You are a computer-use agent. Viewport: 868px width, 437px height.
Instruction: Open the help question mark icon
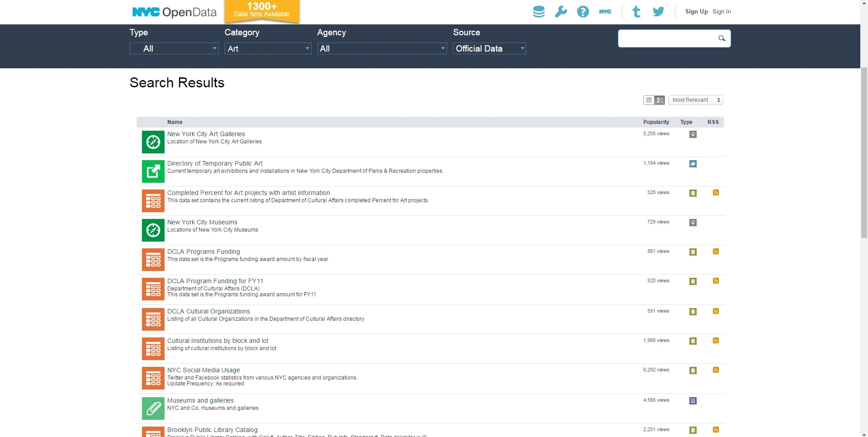pyautogui.click(x=583, y=12)
